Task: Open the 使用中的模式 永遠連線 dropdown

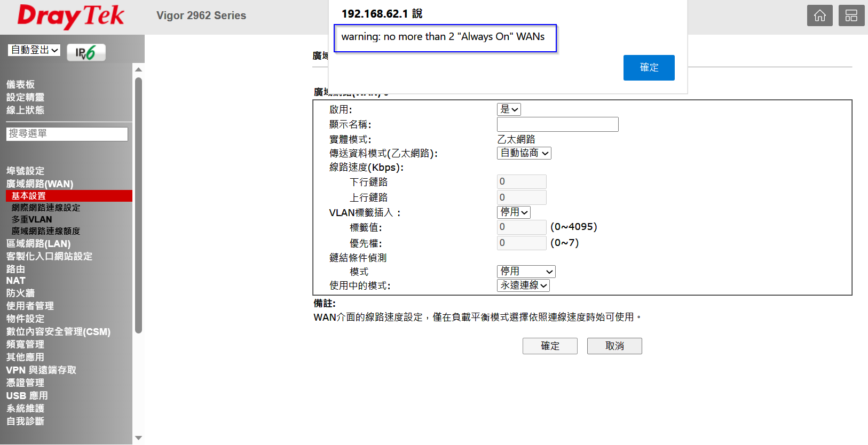Action: coord(523,285)
